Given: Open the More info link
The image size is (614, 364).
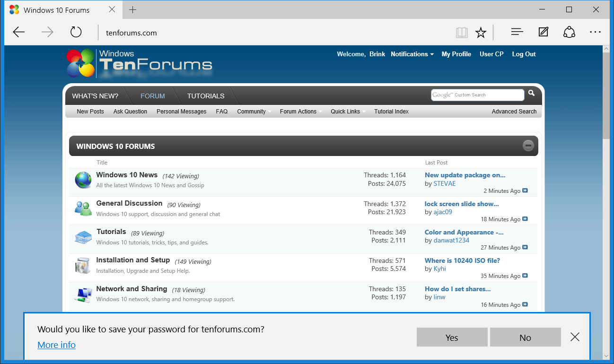Looking at the screenshot, I should tap(56, 345).
